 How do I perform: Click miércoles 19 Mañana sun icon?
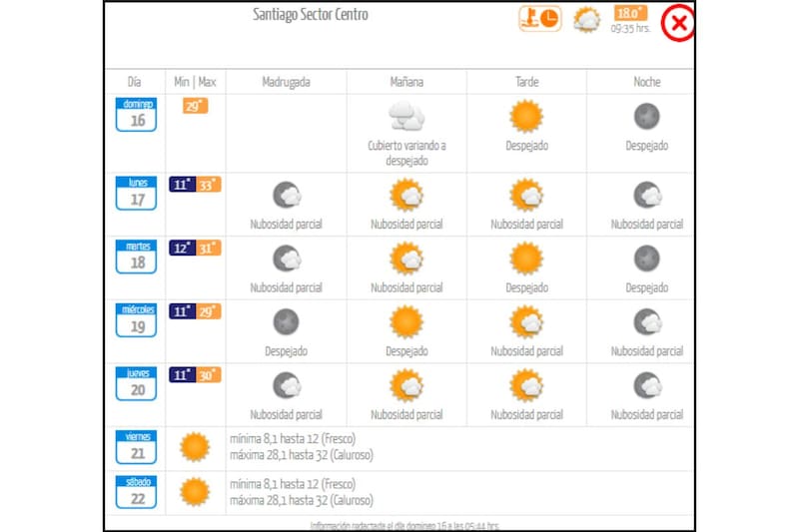(406, 322)
